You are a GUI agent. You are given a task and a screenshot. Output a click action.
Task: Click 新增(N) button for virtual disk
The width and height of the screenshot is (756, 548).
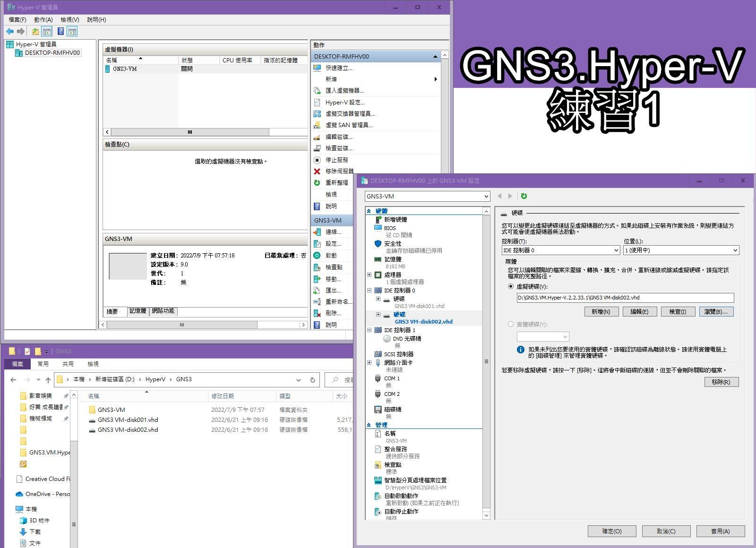(601, 312)
